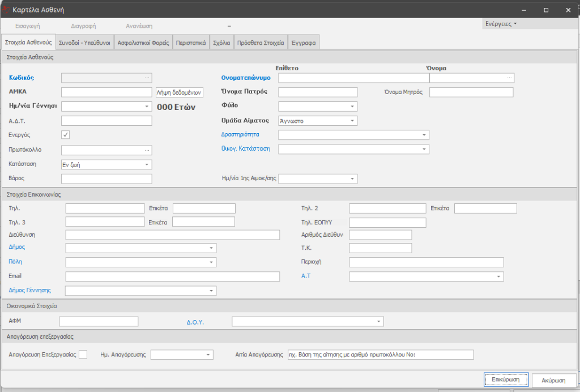
Task: Open the Ημ/νία Γέννησης date dropdown
Action: (147, 106)
